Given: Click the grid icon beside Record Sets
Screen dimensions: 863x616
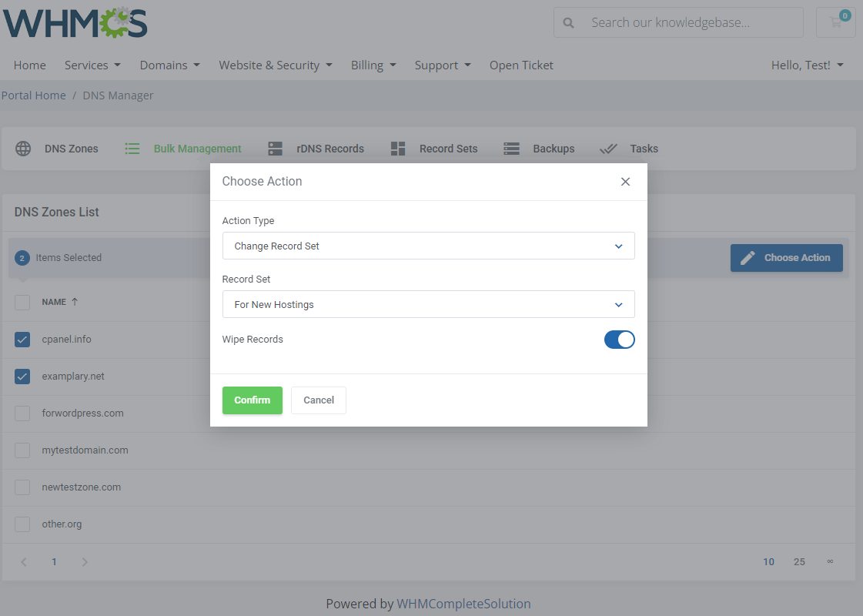Looking at the screenshot, I should [x=398, y=149].
